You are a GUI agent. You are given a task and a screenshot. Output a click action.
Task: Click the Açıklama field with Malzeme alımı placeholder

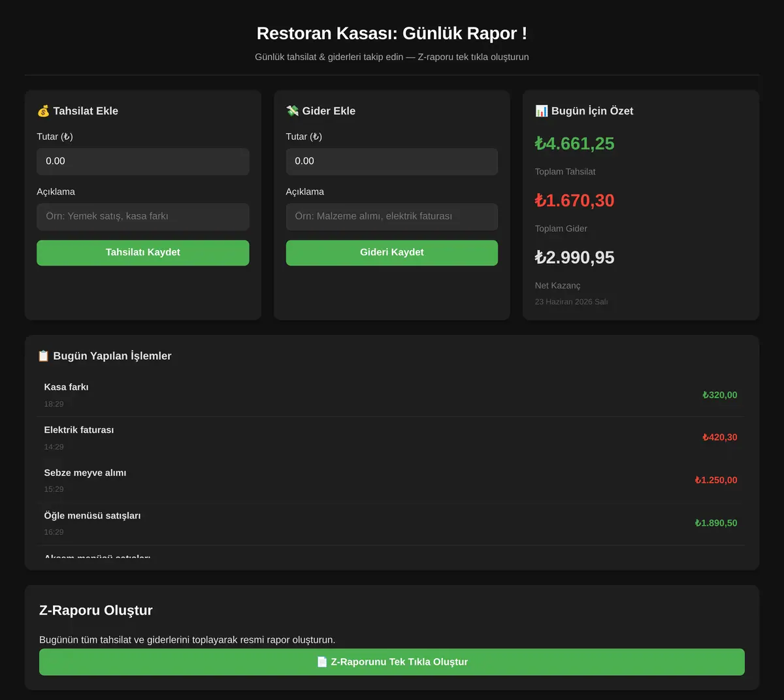click(x=392, y=217)
